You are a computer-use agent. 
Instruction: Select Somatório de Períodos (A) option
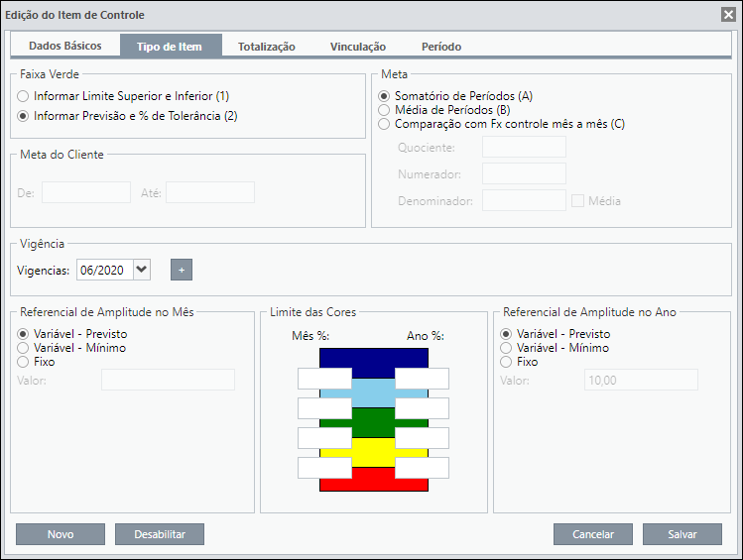455,96
